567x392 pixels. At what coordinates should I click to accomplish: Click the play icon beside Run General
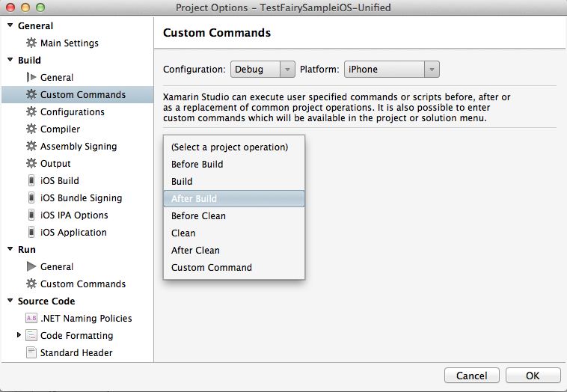[31, 266]
